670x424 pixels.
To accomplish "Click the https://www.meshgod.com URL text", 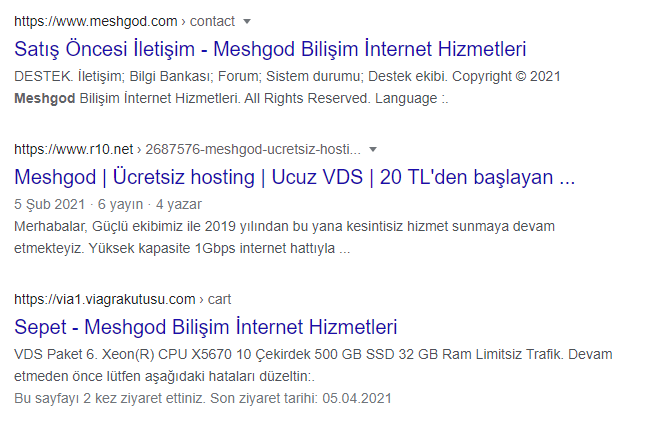I will 96,21.
